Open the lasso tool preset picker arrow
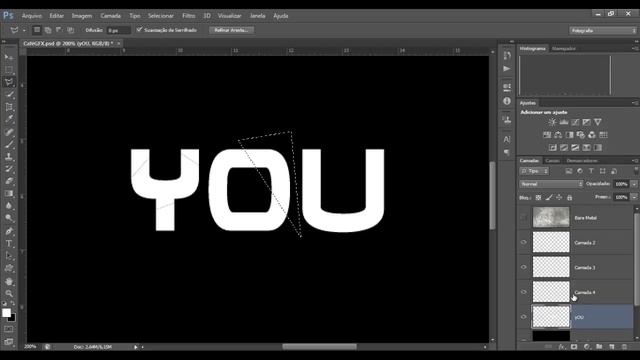640x360 pixels. [24, 30]
